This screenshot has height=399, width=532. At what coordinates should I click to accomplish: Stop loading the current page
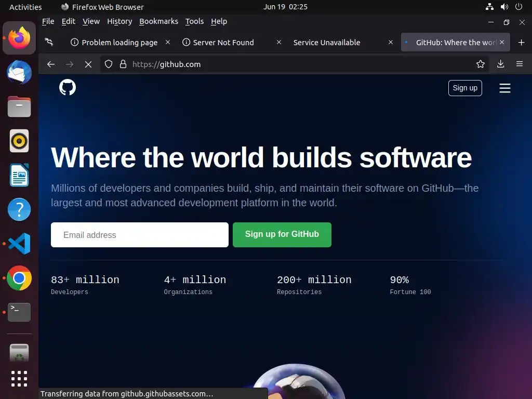[88, 64]
